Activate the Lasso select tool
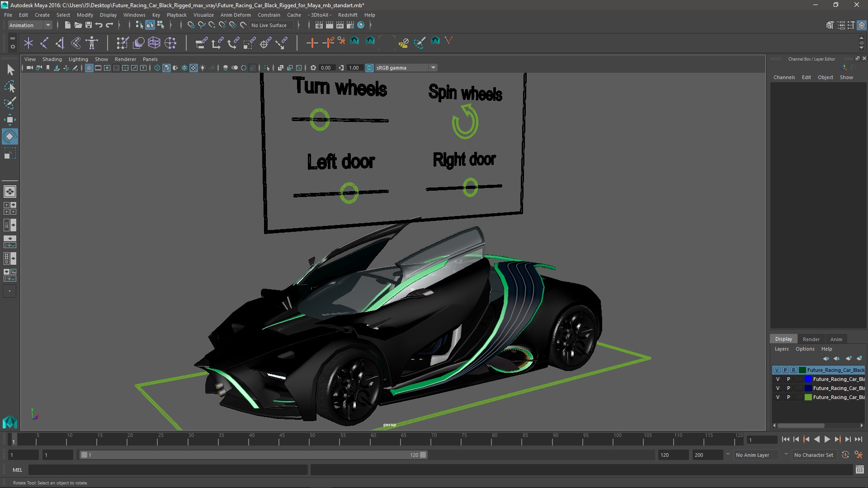 click(x=10, y=86)
